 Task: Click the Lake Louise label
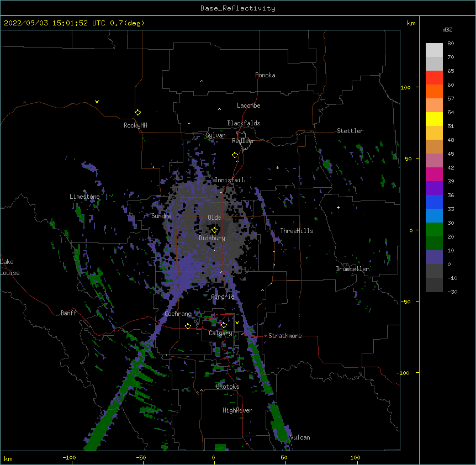[10, 267]
